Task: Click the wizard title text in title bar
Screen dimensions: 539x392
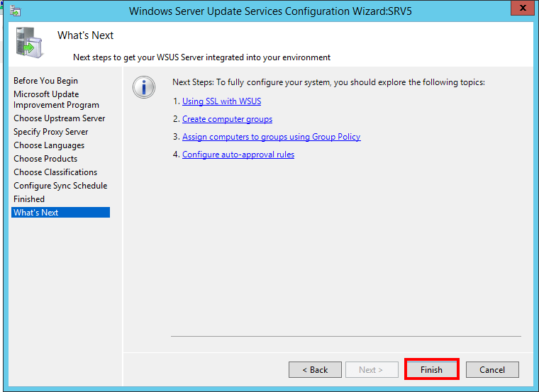Action: coord(270,11)
